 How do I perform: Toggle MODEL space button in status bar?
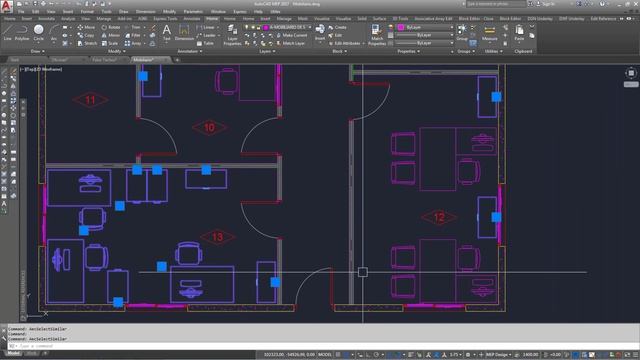pyautogui.click(x=325, y=355)
